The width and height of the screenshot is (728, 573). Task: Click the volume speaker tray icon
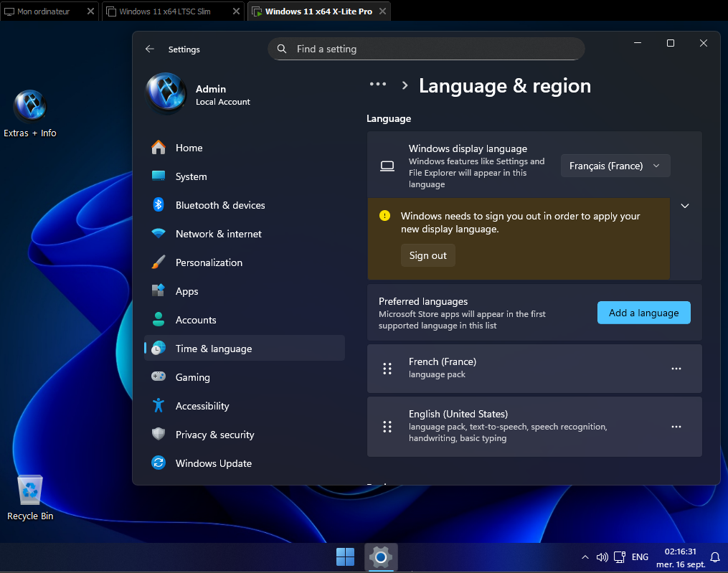click(x=602, y=557)
